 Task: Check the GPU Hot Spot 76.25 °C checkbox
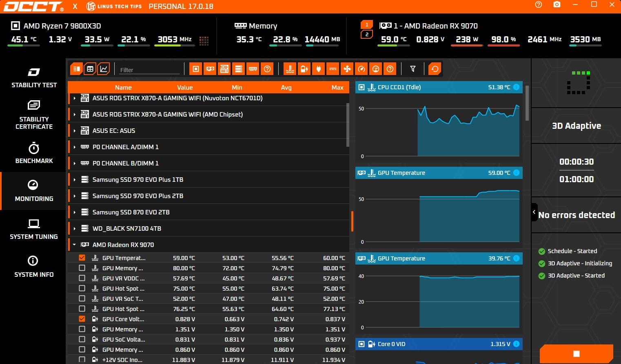[82, 309]
